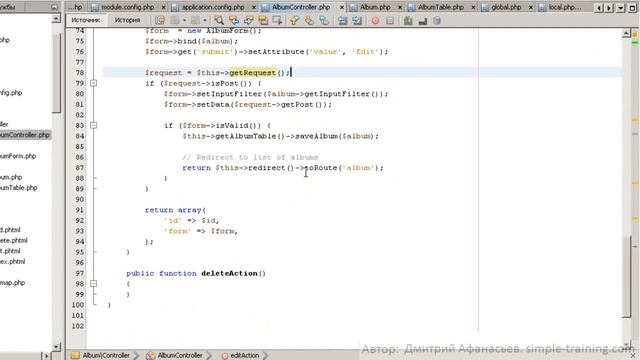Click green icon after macro buttons
Image resolution: width=640 pixels, height=360 pixels.
pyautogui.click(x=408, y=20)
